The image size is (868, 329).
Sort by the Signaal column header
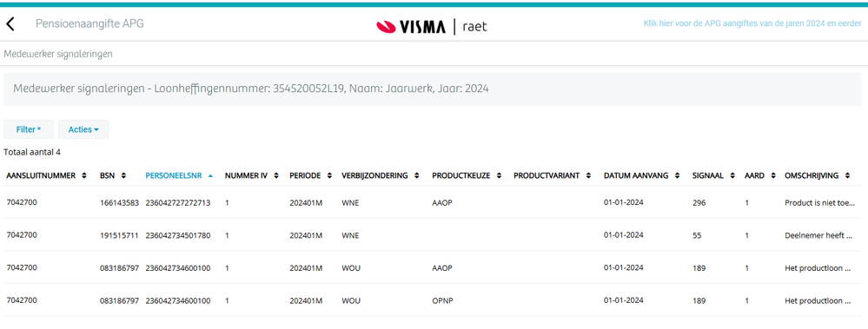click(x=713, y=175)
